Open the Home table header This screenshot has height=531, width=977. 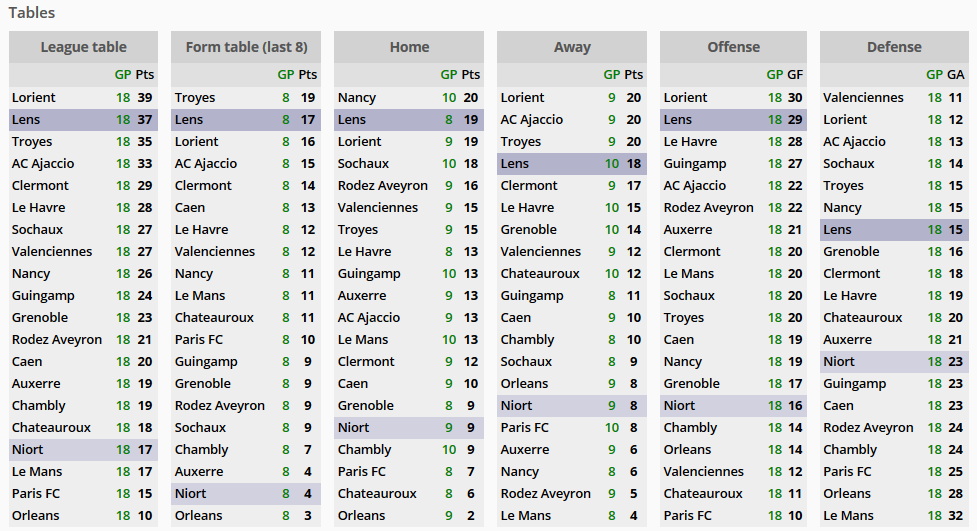click(409, 47)
